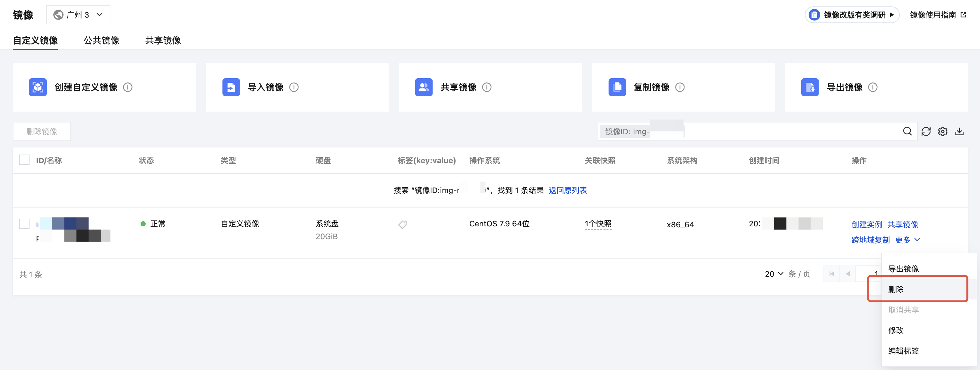Refresh the image list
980x370 pixels.
[x=925, y=131]
